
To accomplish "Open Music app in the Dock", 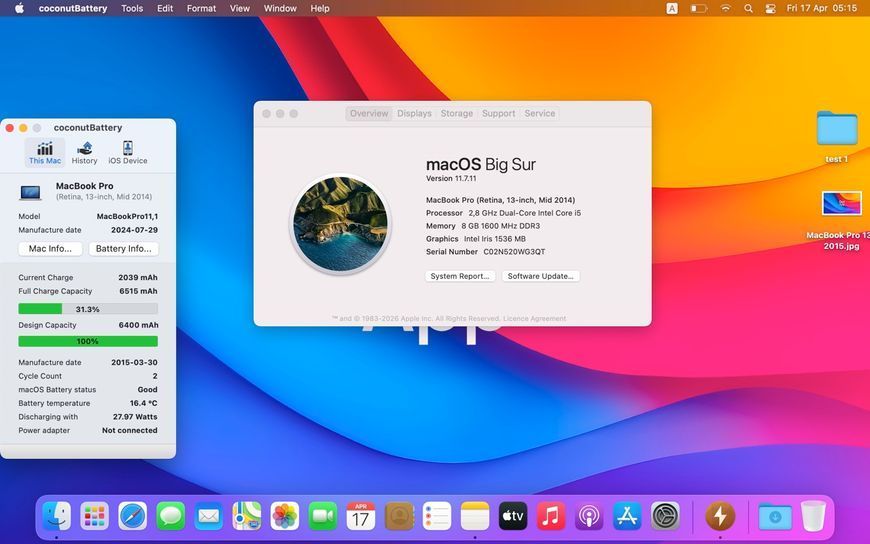I will pos(551,516).
